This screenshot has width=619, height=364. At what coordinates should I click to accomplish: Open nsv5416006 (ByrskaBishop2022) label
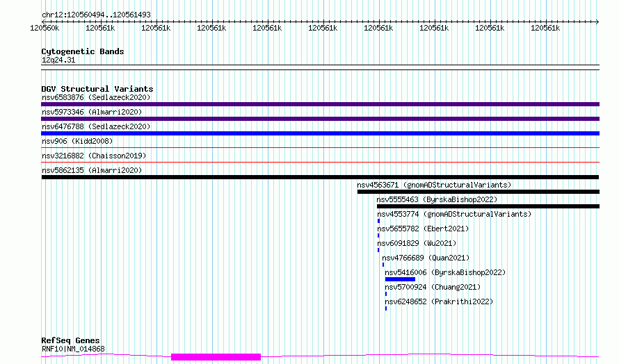[445, 272]
